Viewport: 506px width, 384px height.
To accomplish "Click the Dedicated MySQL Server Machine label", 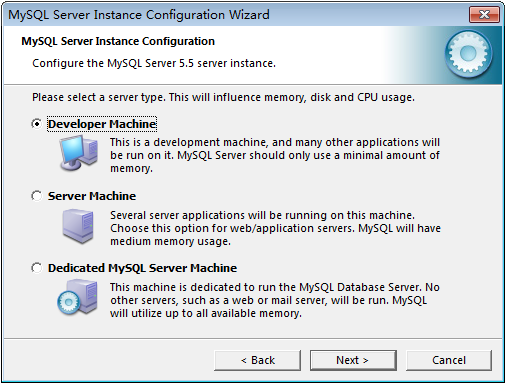I will 142,268.
